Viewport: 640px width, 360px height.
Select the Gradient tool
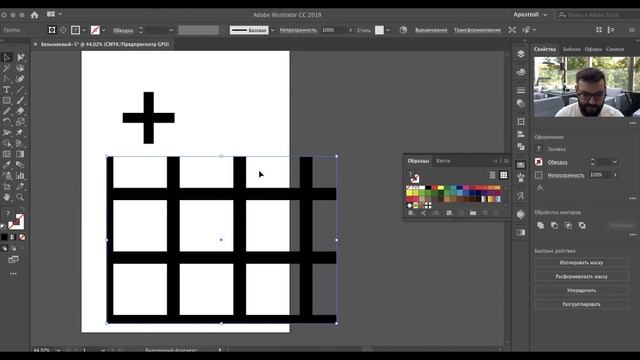pyautogui.click(x=20, y=154)
